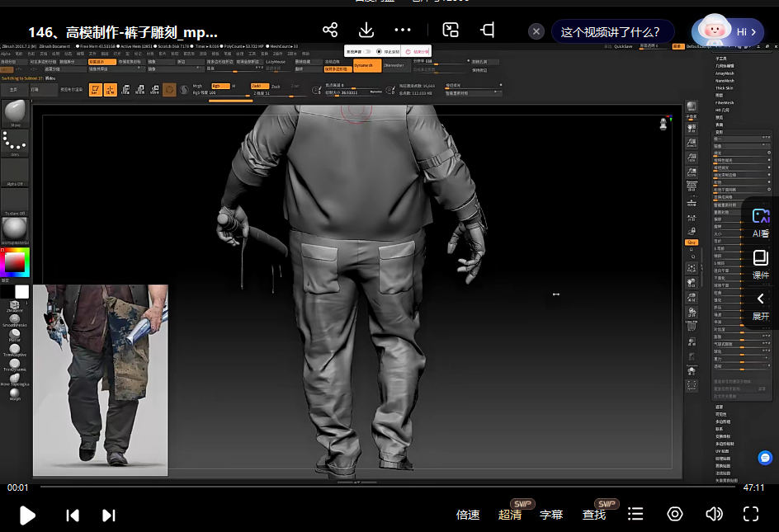Go back to the previous video
Image resolution: width=779 pixels, height=532 pixels.
pos(73,515)
